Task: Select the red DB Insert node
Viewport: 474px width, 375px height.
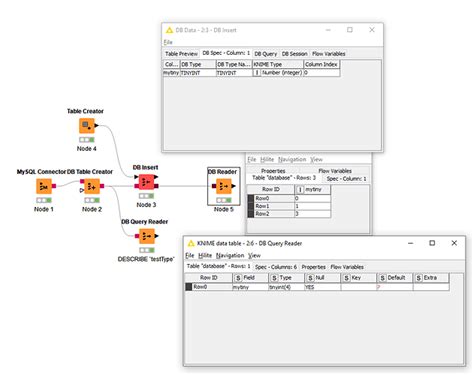Action: pyautogui.click(x=146, y=182)
